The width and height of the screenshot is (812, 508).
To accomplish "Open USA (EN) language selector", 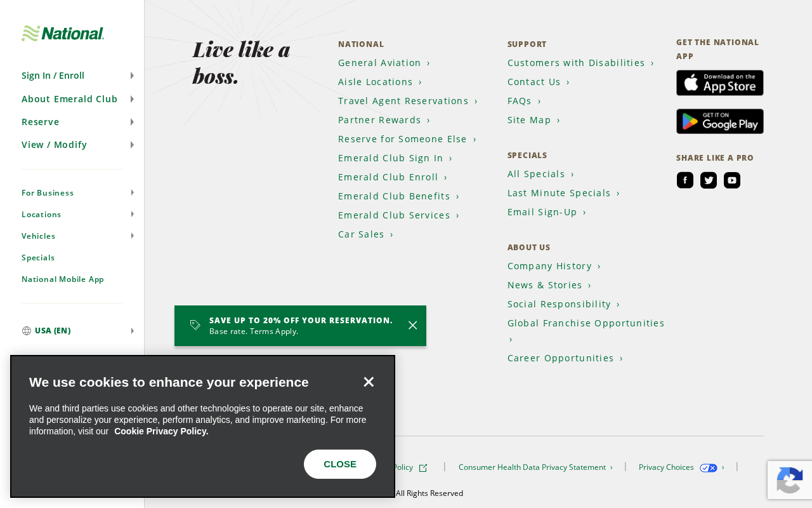I will pos(77,331).
